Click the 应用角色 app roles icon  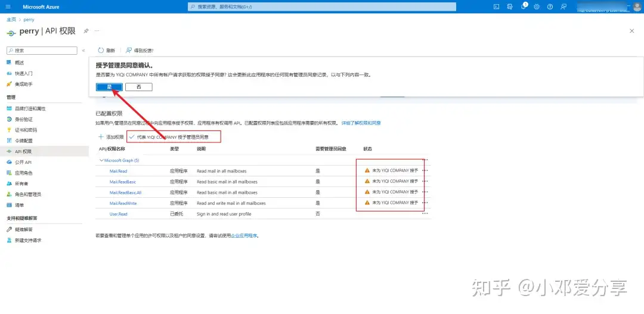9,173
